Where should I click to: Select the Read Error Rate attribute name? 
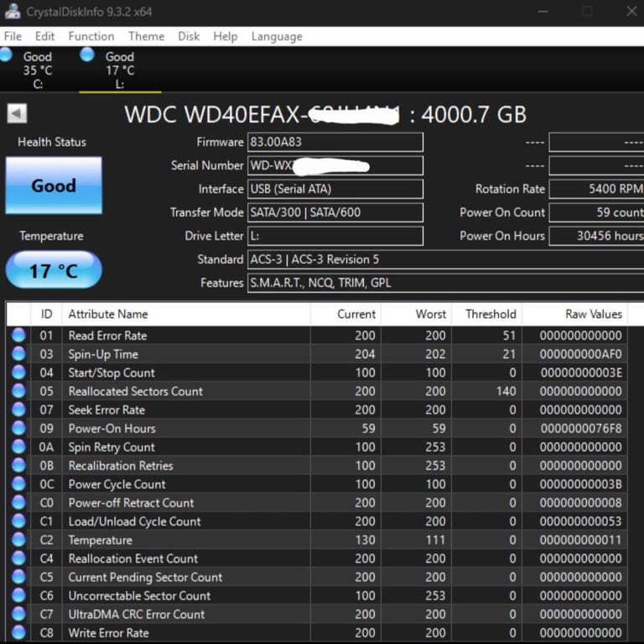pos(107,335)
